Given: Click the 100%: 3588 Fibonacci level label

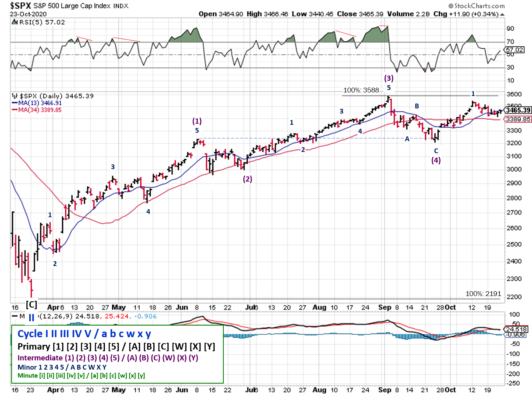Looking at the screenshot, I should [361, 90].
